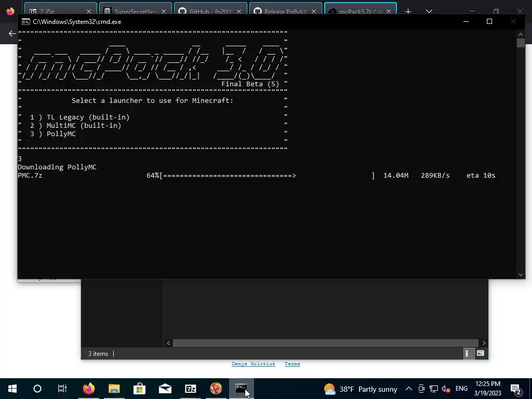The width and height of the screenshot is (532, 399).
Task: Close the GitHub fn2006 browser tab
Action: pos(239,11)
